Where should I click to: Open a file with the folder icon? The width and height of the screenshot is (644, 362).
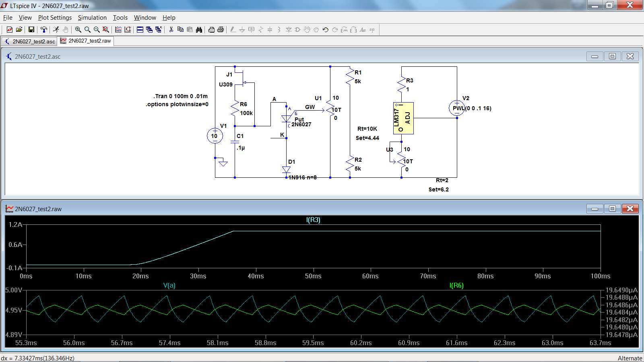(x=19, y=30)
